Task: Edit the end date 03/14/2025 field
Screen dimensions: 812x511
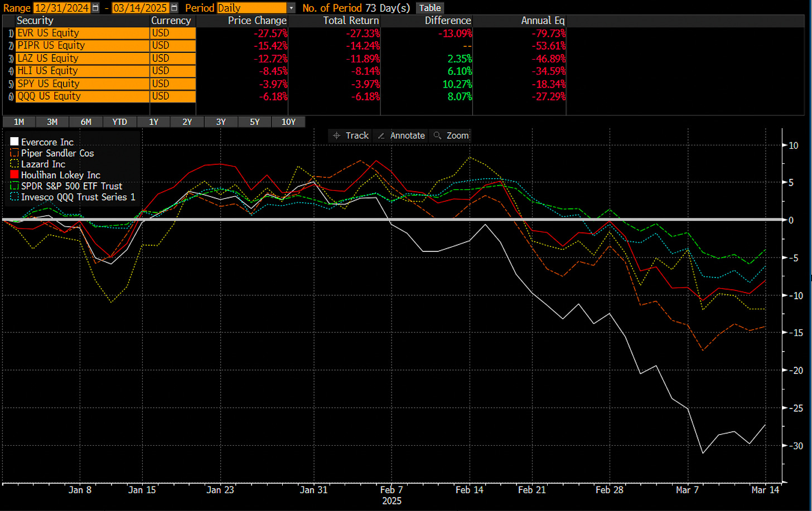Action: pos(141,8)
